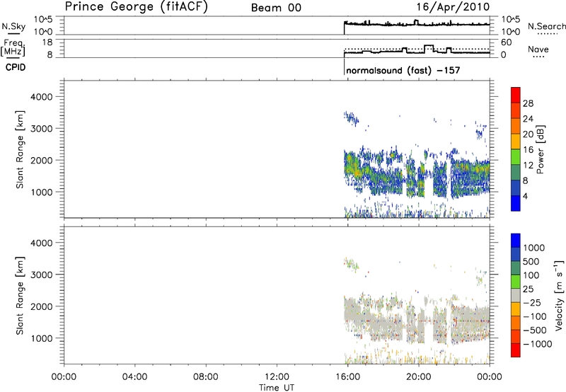Screen dimensions: 566x392
Task: Click the "N.Sky" legend label
Action: [x=13, y=26]
